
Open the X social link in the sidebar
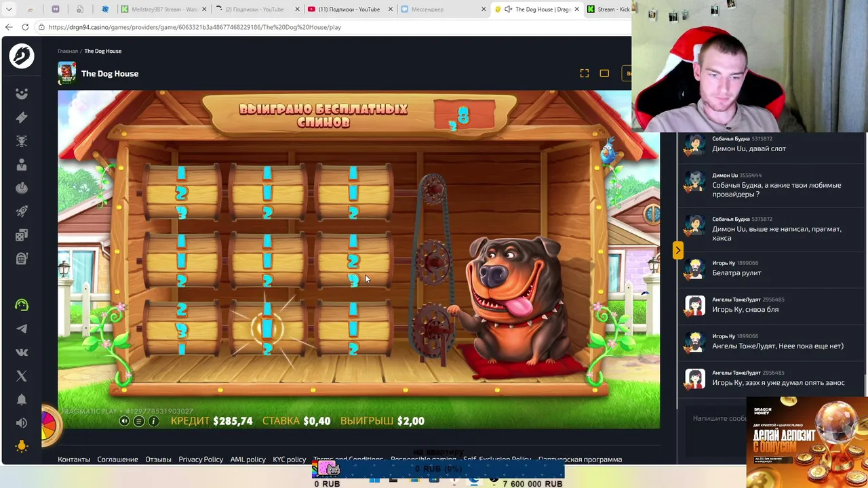click(22, 375)
